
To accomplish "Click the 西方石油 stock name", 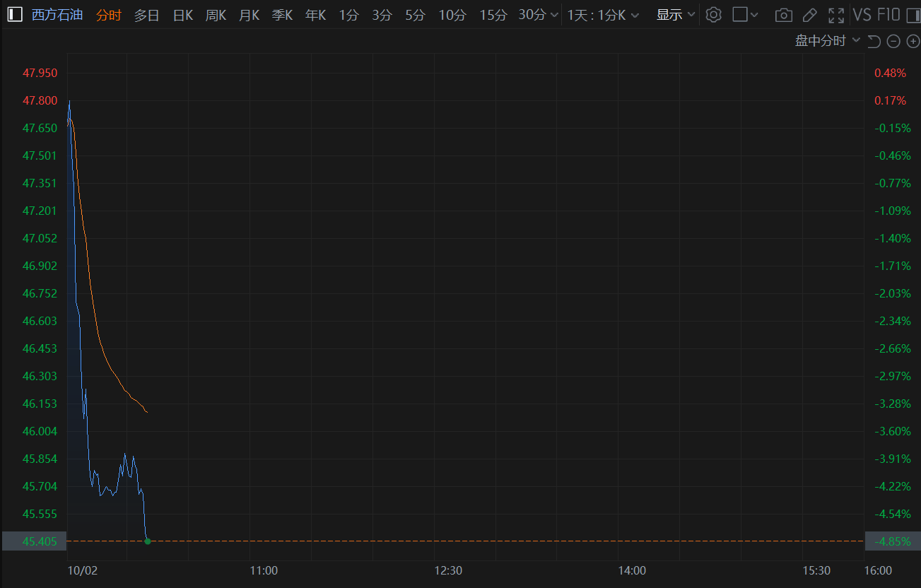I will point(57,15).
